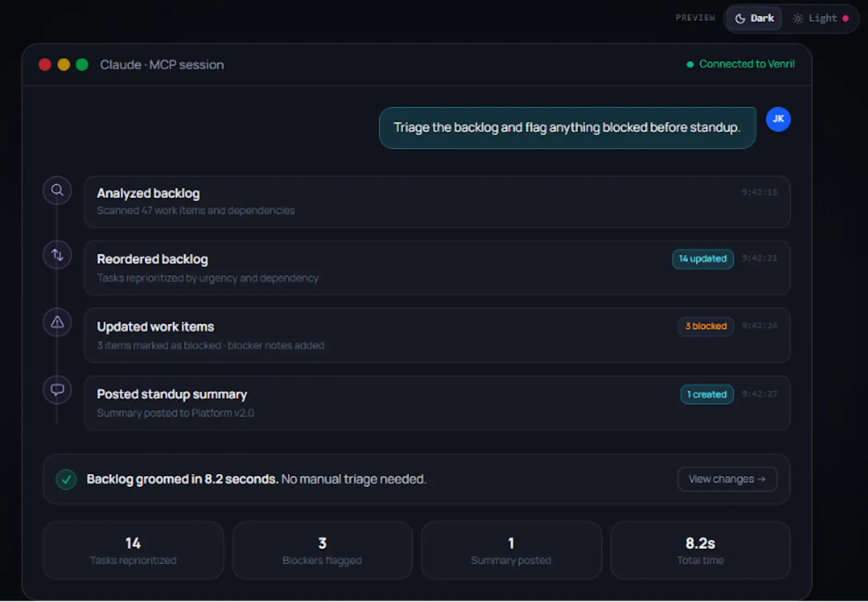The height and width of the screenshot is (602, 868).
Task: Click the green maximize window dot
Action: point(82,65)
